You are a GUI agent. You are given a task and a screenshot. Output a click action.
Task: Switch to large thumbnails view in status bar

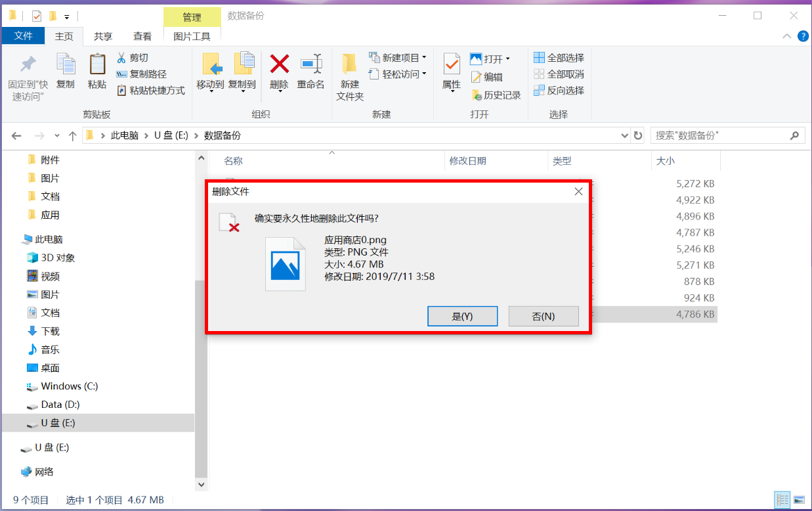[799, 500]
